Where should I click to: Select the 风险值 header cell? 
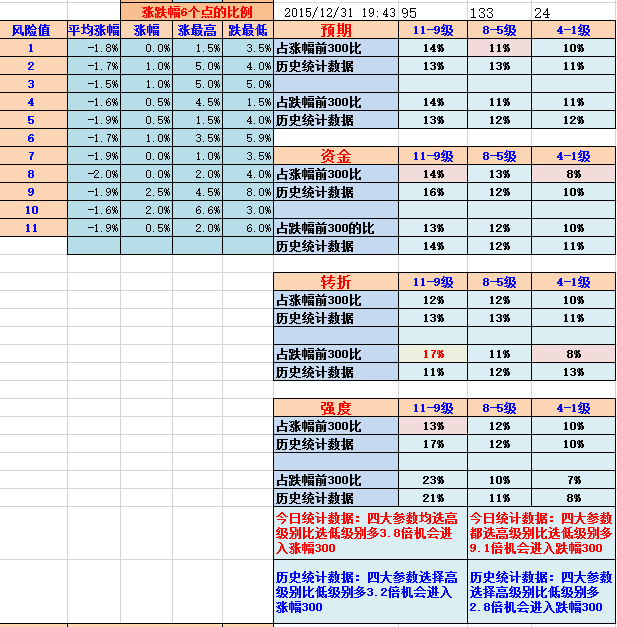[x=33, y=30]
